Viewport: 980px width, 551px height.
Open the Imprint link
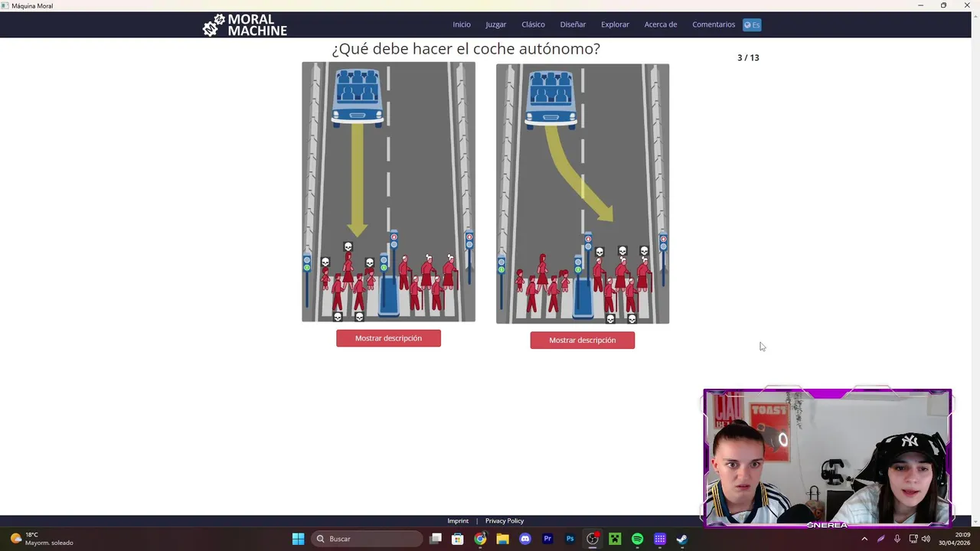coord(458,521)
